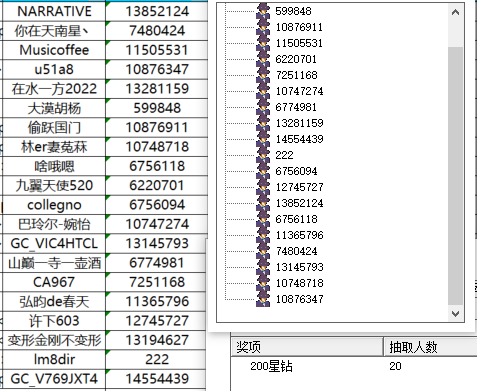The width and height of the screenshot is (477, 391).
Task: Click the avatar icon next to 222
Action: pos(263,155)
